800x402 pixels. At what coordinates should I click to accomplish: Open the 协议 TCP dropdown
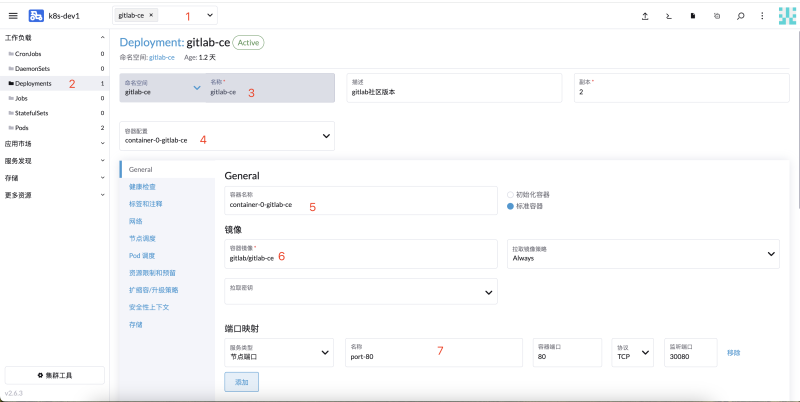633,352
